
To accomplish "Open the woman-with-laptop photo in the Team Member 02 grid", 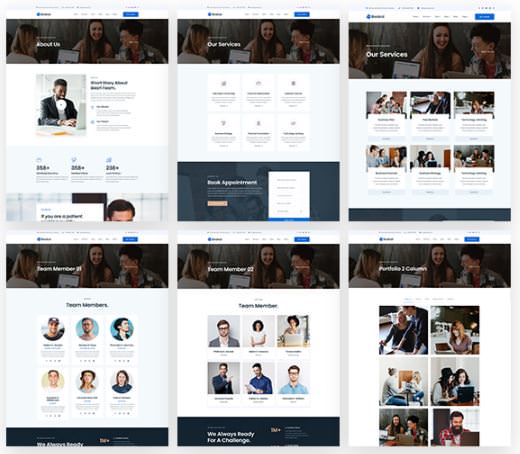I will point(293,331).
